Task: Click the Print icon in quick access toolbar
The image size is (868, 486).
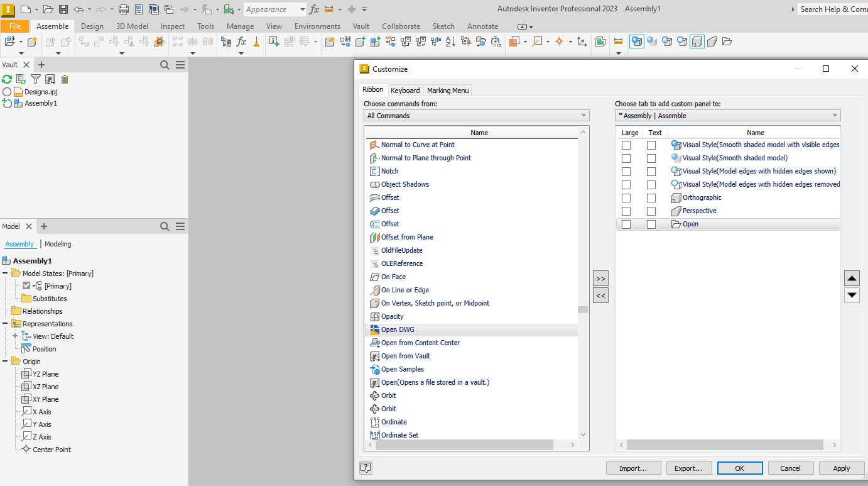Action: pos(124,9)
